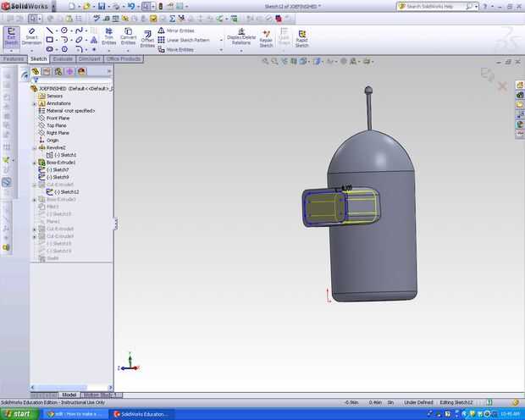
Task: Launch the Rapid Sketch tool
Action: (301, 37)
